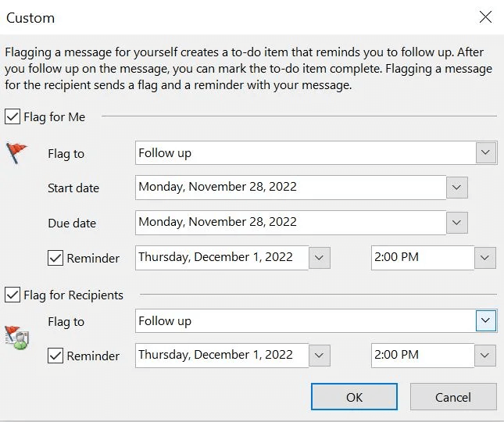The image size is (504, 422).
Task: Open the Start date calendar dropdown
Action: (457, 188)
